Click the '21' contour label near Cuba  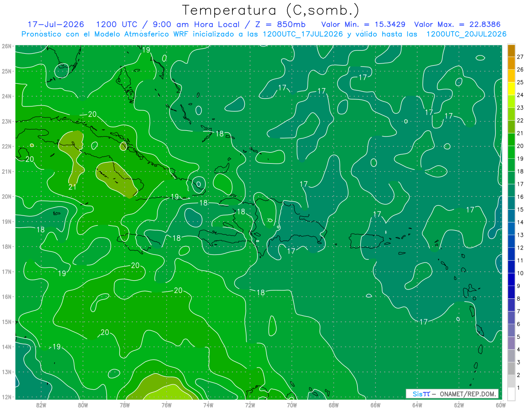[73, 187]
